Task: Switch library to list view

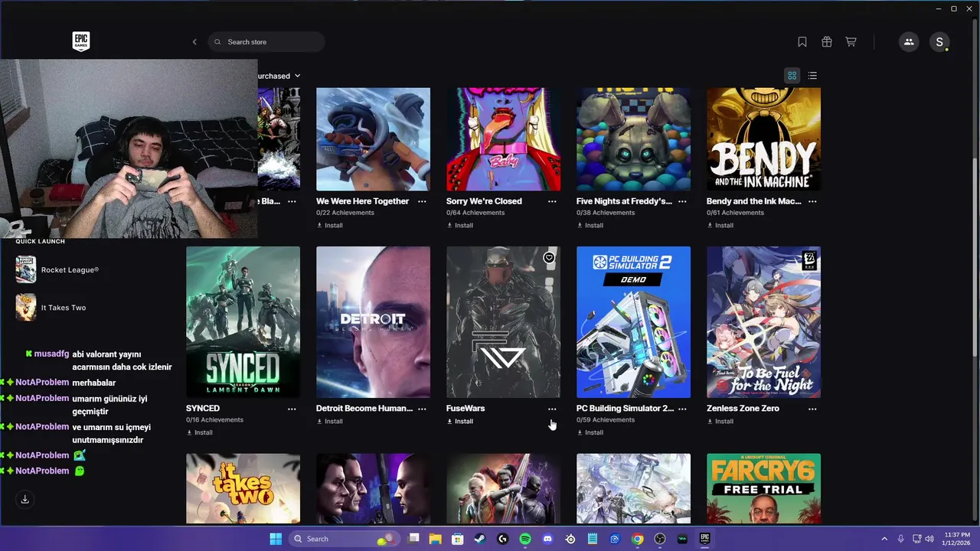Action: click(x=812, y=76)
